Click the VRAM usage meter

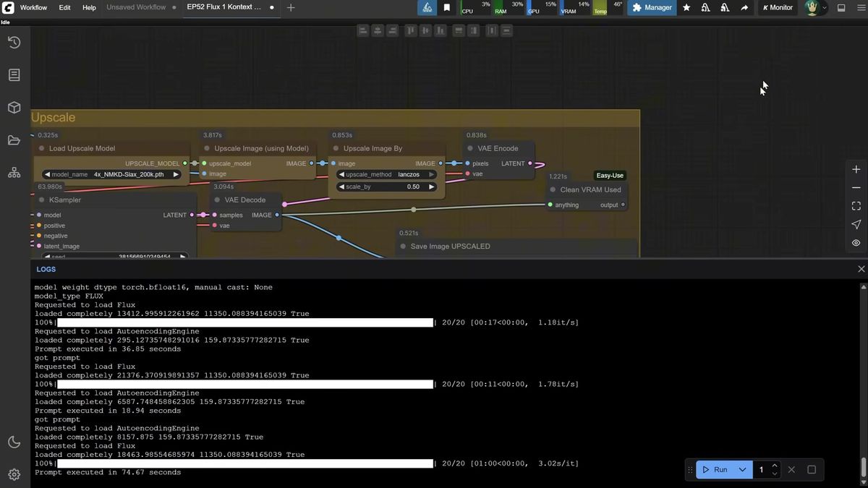click(x=576, y=7)
